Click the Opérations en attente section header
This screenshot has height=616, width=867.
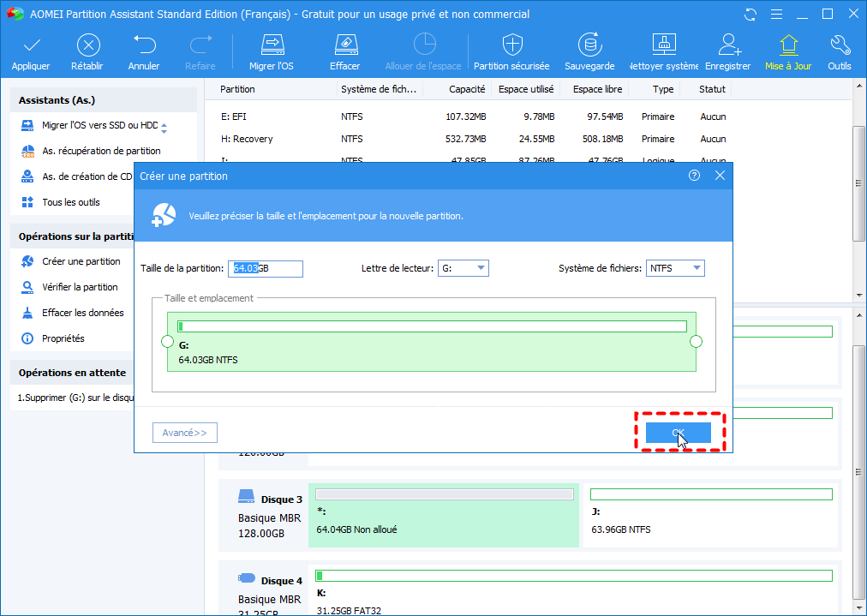72,373
